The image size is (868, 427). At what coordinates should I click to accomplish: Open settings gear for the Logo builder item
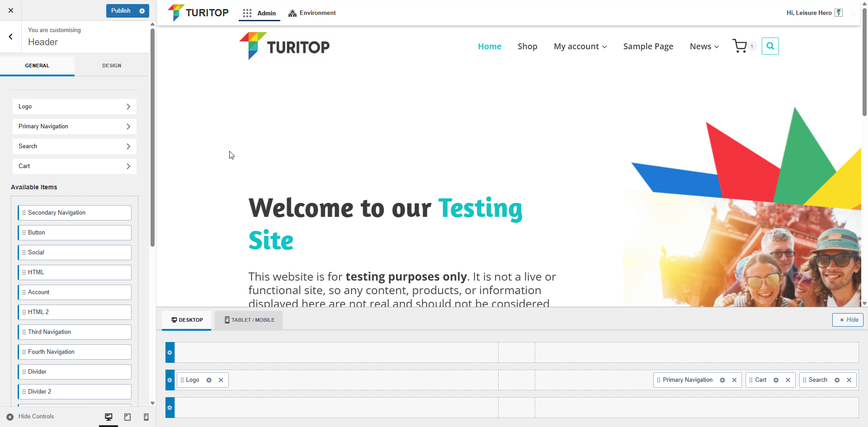209,380
